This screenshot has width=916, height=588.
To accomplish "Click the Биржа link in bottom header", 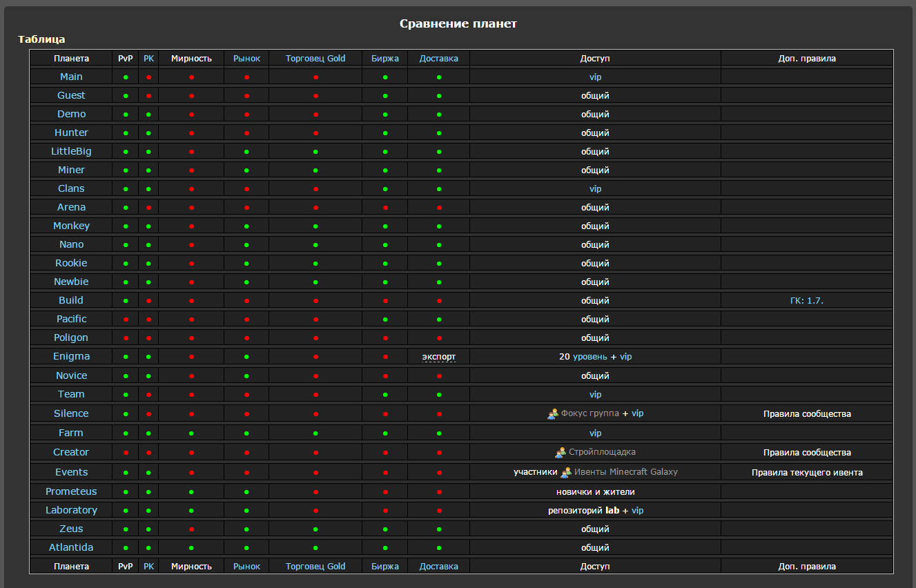I will pos(385,567).
